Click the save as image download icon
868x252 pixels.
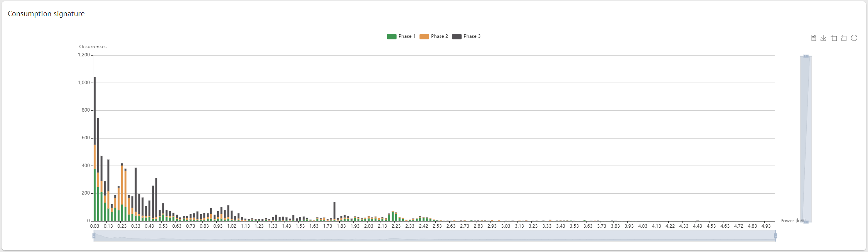(823, 38)
